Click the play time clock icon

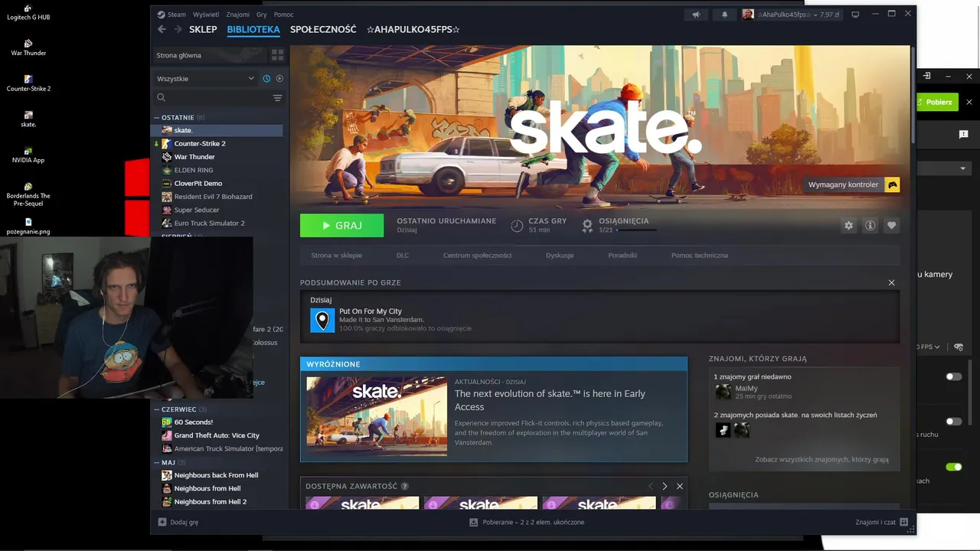pyautogui.click(x=517, y=226)
